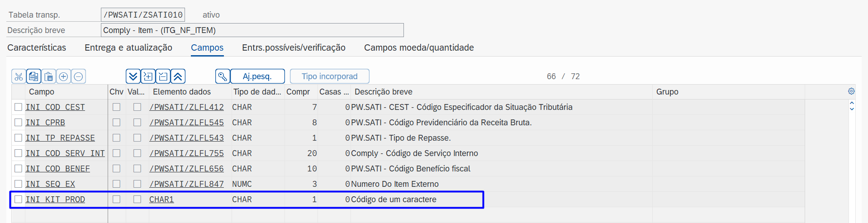Switch to the Características tab

[37, 47]
